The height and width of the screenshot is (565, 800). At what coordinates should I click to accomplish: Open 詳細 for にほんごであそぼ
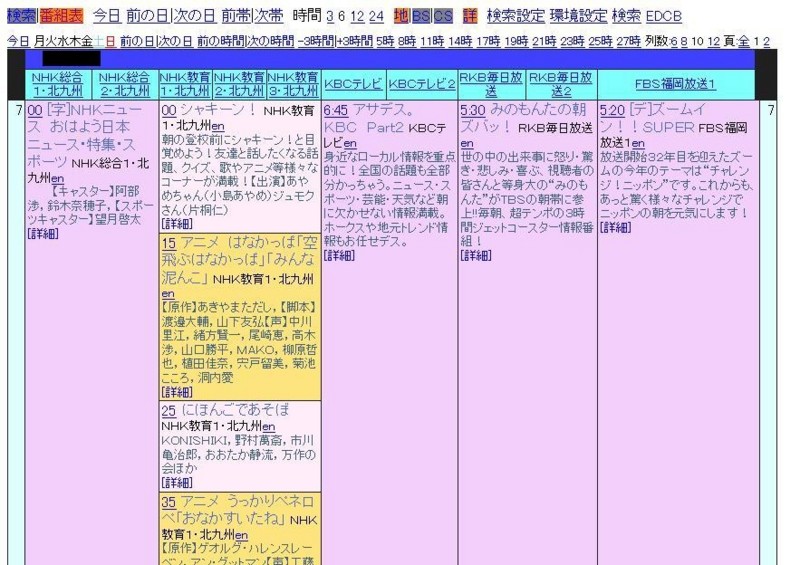(x=177, y=482)
